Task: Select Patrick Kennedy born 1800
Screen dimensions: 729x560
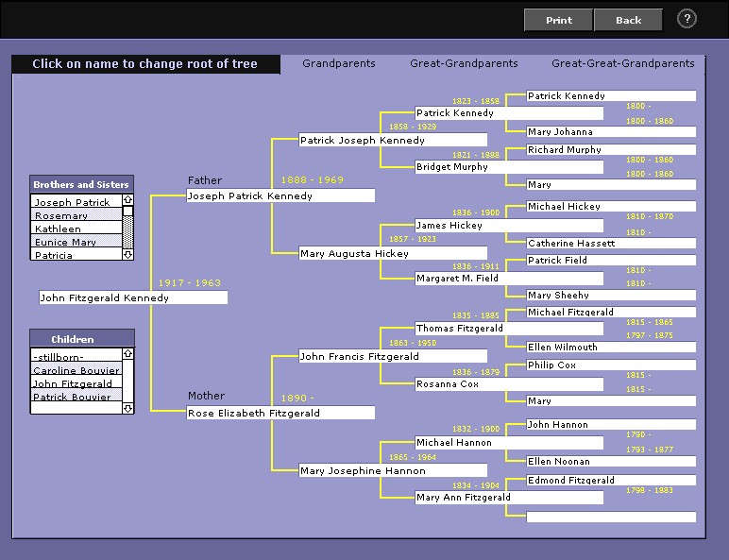Action: (611, 95)
